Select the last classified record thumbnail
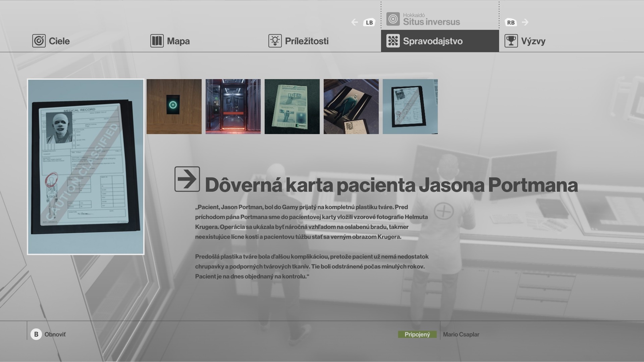This screenshot has width=644, height=362. (x=410, y=107)
